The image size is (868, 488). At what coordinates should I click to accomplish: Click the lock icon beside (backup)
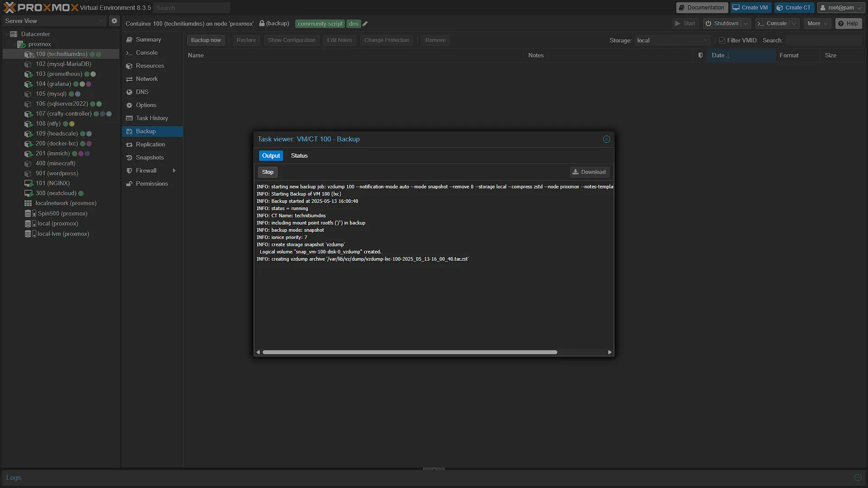click(262, 23)
